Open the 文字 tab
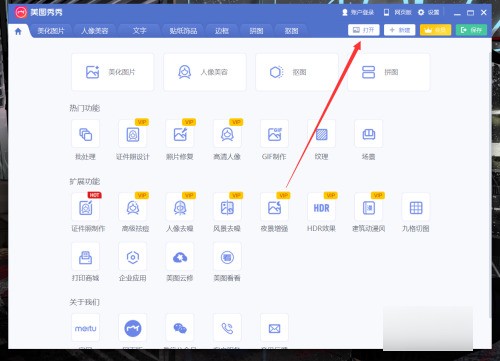This screenshot has height=361, width=500. point(139,31)
